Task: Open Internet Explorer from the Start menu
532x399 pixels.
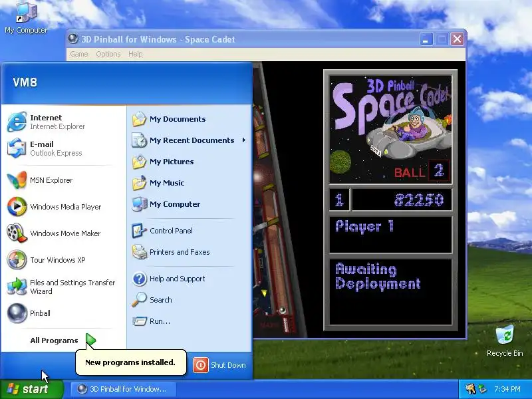Action: 63,122
